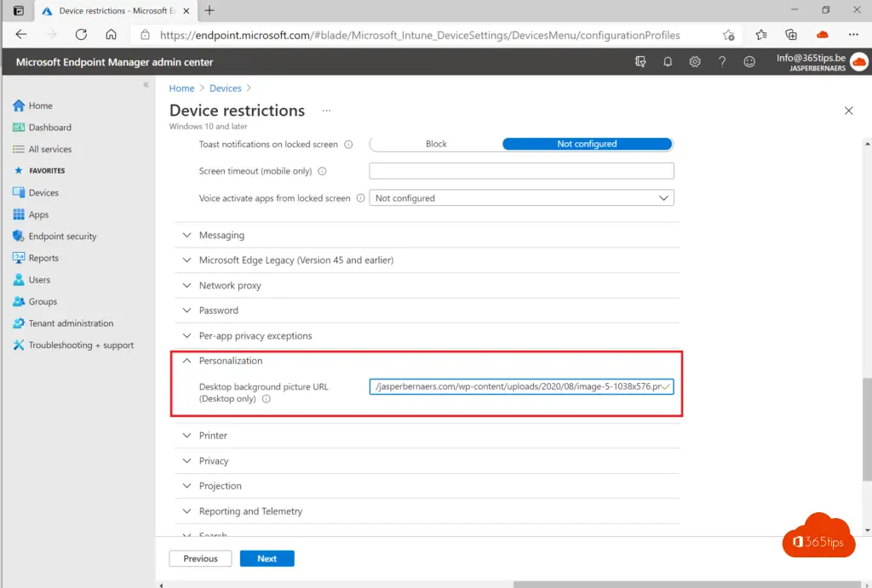The width and height of the screenshot is (872, 588).
Task: Add this page to favorites
Action: coord(729,35)
